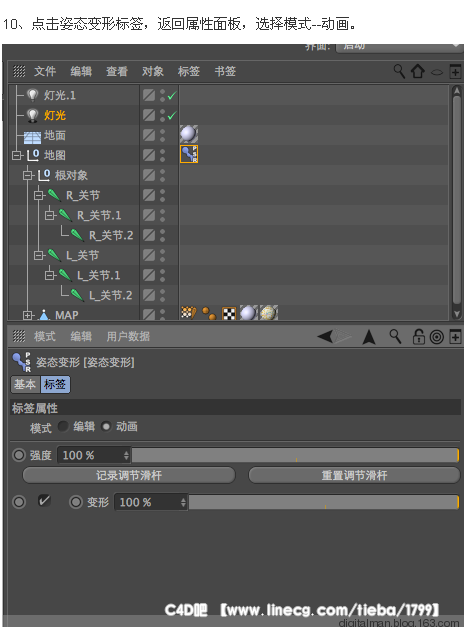Click the R_关节 joint icon

tap(54, 195)
